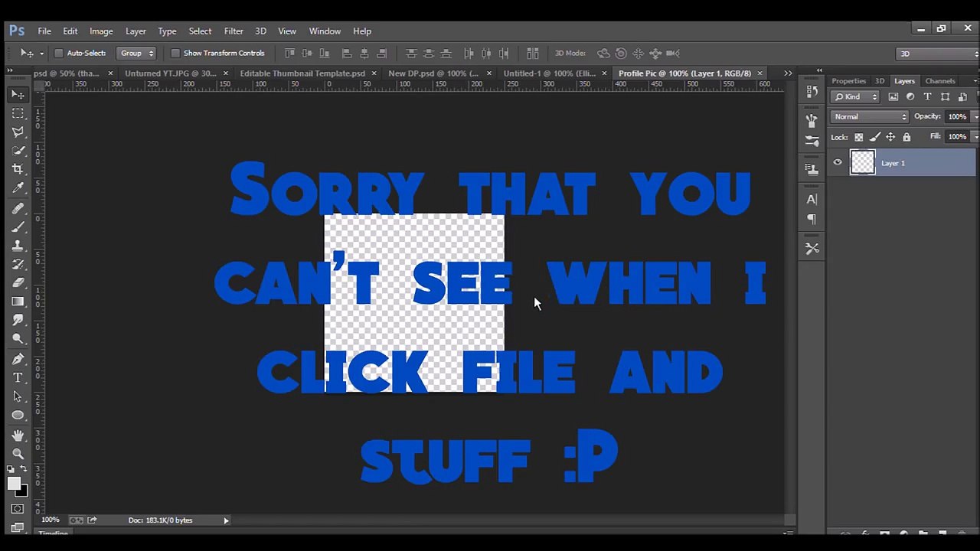
Task: Open the Window menu
Action: pyautogui.click(x=325, y=31)
